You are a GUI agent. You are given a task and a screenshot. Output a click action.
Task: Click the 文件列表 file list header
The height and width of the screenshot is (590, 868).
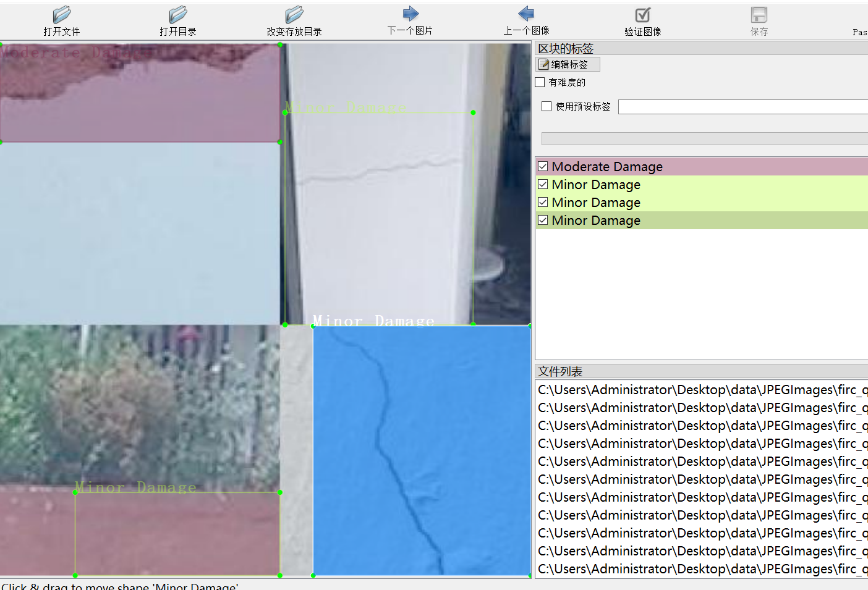(x=702, y=371)
